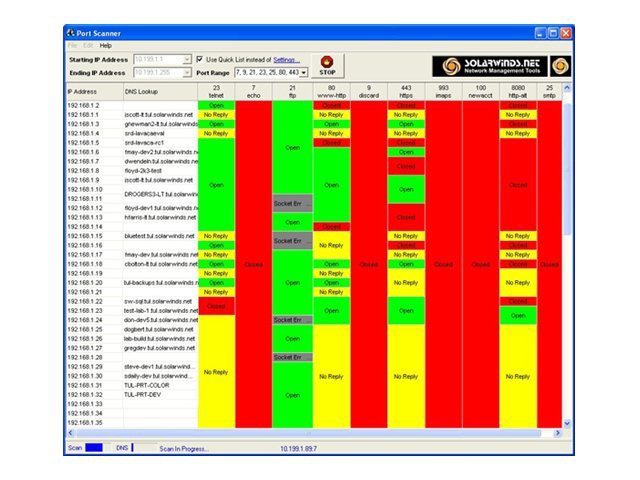Toggle the Use Quick List checkbox
Viewport: 640px width, 480px height.
200,60
